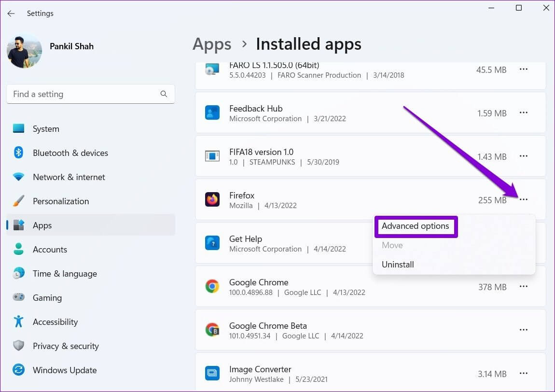Select the Personalization paintbrush icon
The width and height of the screenshot is (555, 392).
coord(18,201)
